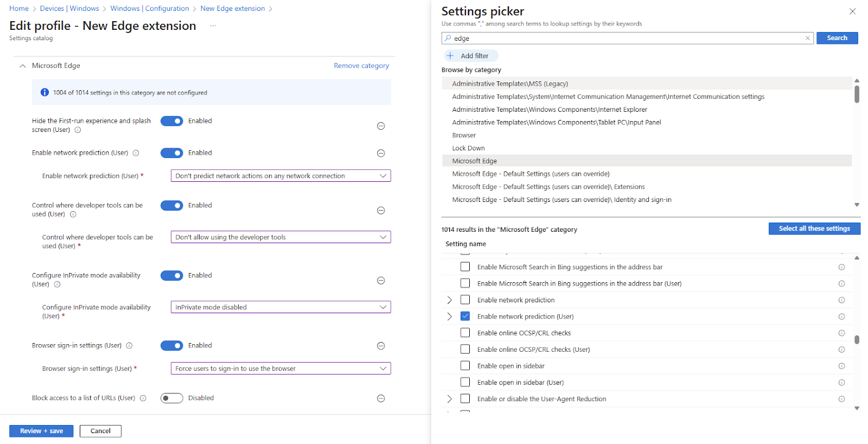Open the Force users to sign-in dropdown
868x444 pixels.
tap(281, 369)
